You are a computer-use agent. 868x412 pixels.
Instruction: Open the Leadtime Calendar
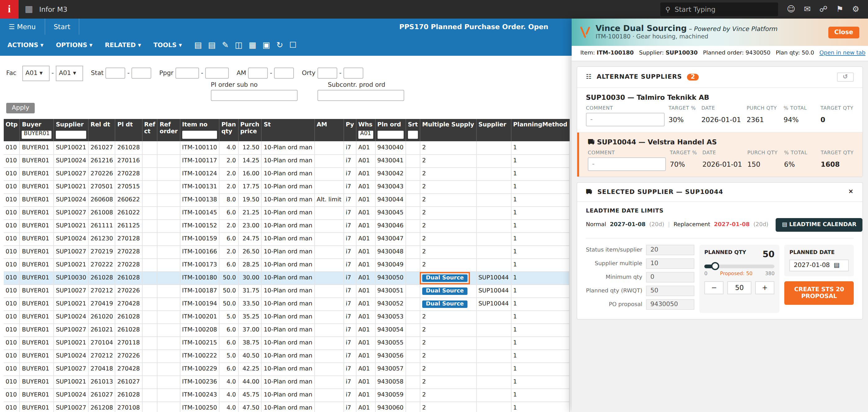click(x=819, y=225)
